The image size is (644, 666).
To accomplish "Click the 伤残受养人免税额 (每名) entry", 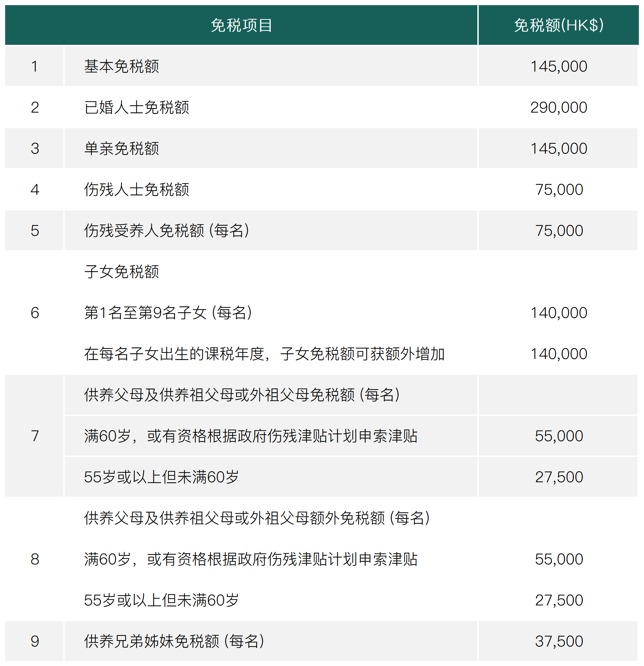I will pos(166,230).
